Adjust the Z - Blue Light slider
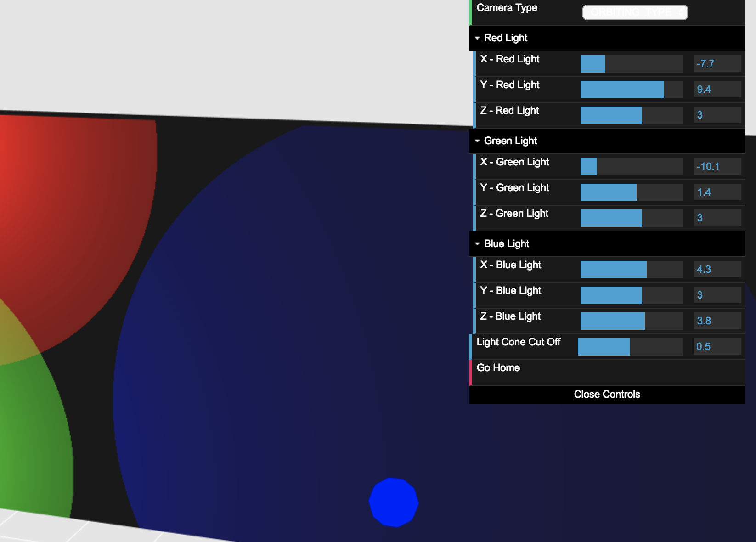 (x=632, y=321)
